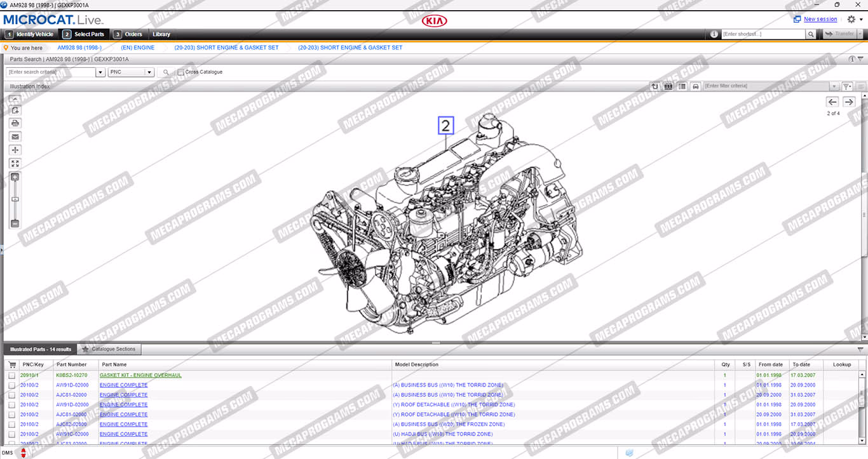868x459 pixels.
Task: Click the shopping cart column header
Action: click(12, 364)
